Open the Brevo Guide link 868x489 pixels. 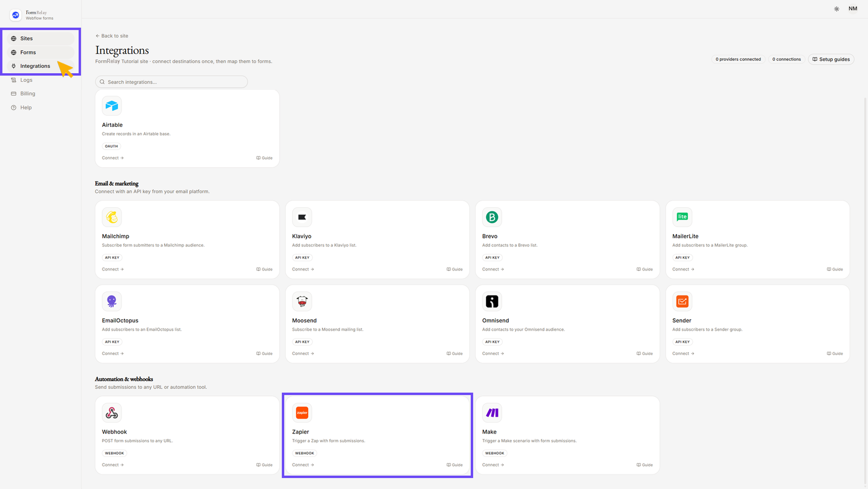pyautogui.click(x=644, y=269)
